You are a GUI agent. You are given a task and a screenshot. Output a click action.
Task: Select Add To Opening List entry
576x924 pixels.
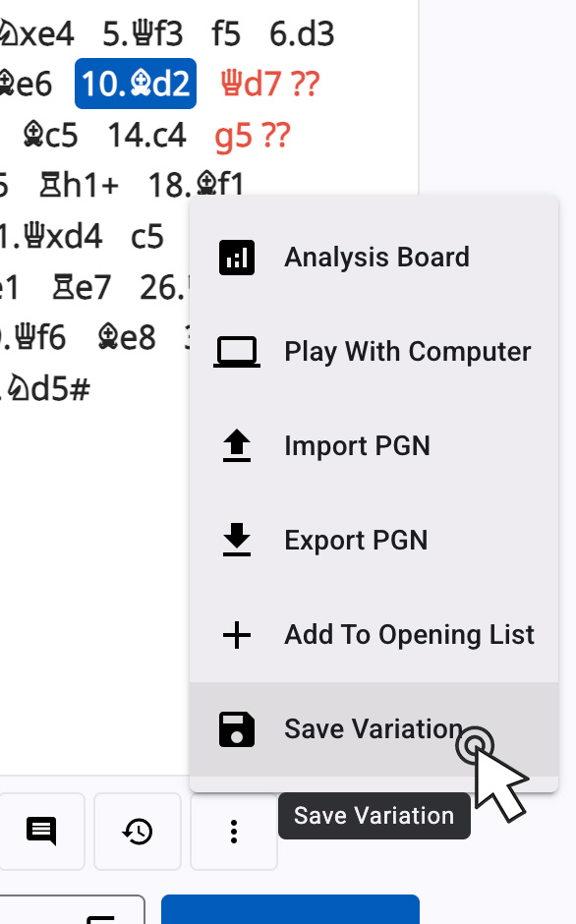pyautogui.click(x=409, y=634)
